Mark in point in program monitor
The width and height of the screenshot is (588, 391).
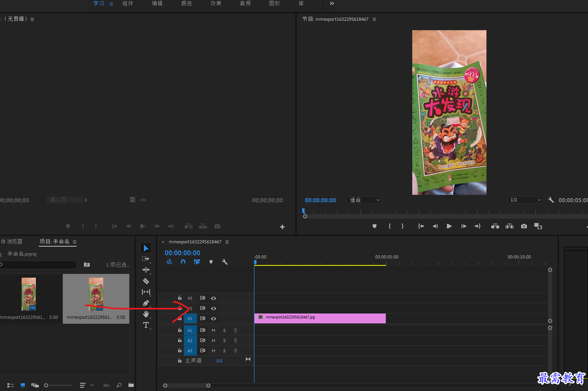389,226
